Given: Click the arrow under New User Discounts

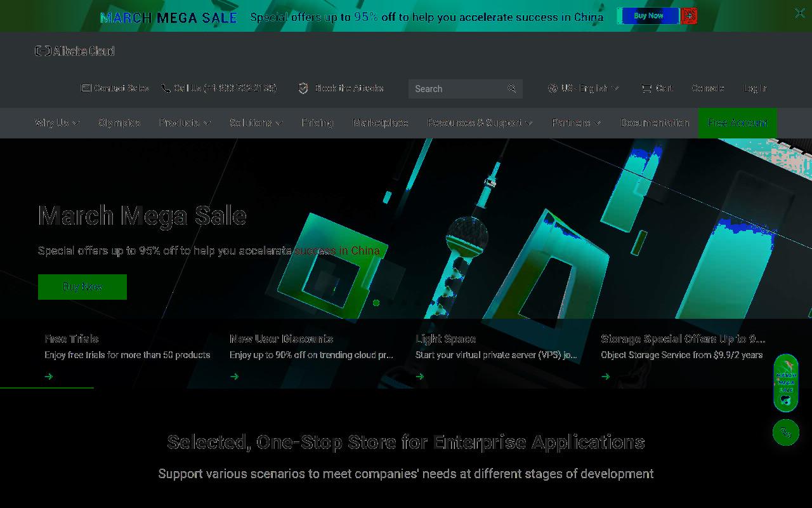Looking at the screenshot, I should 234,377.
